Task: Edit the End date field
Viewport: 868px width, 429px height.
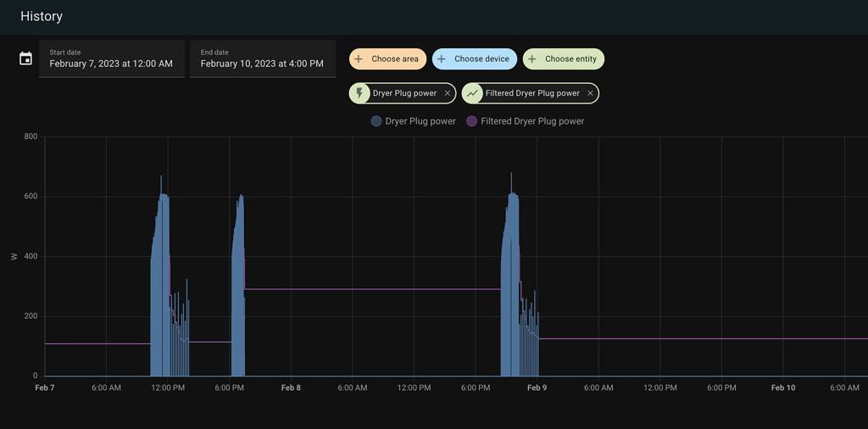Action: [x=262, y=59]
